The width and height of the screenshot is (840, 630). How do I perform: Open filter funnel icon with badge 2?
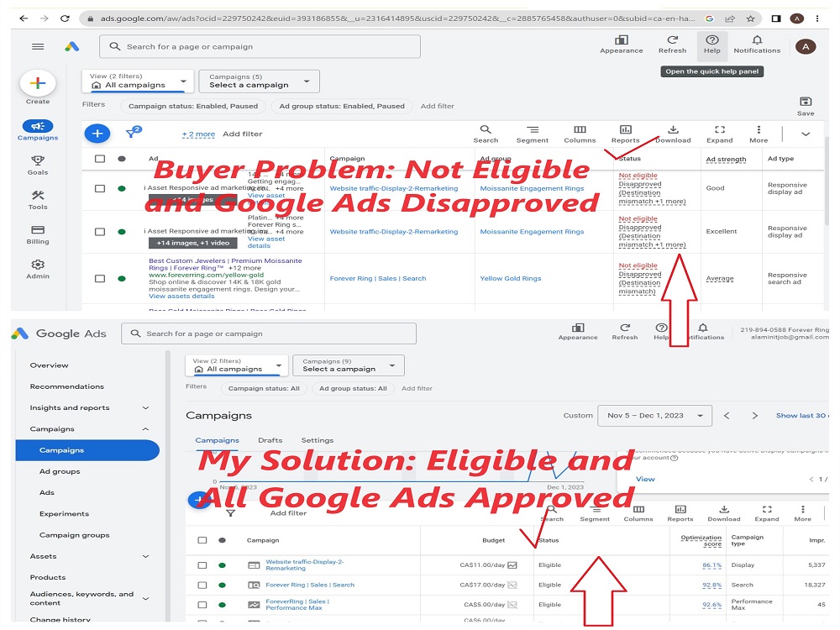click(x=133, y=133)
